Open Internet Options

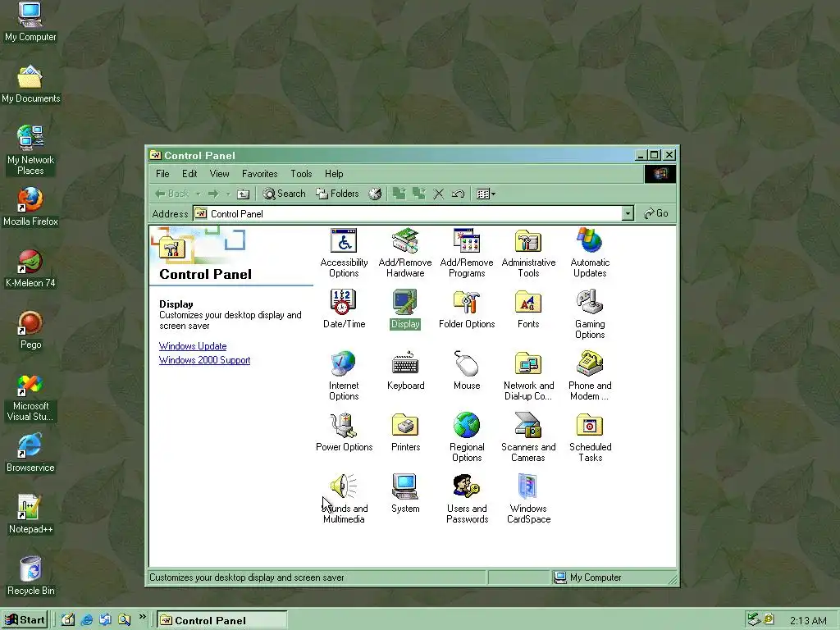coord(344,376)
